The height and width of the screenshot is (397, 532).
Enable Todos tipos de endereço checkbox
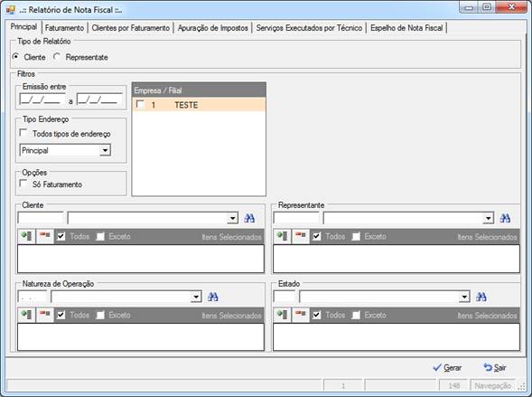[x=23, y=133]
